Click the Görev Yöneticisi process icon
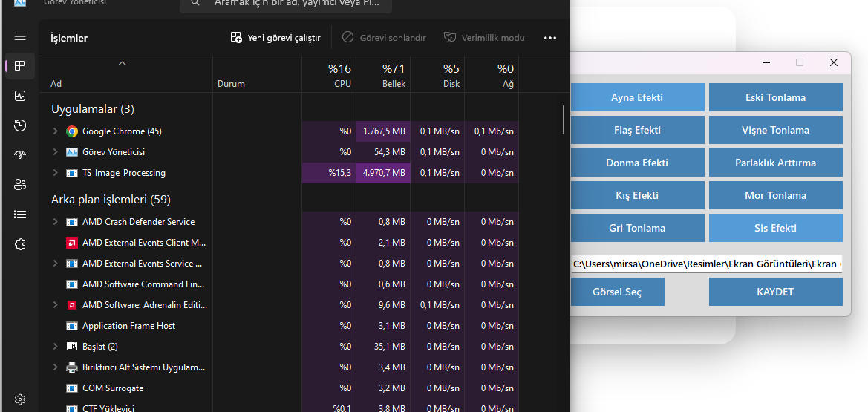Viewport: 868px width, 412px height. 72,151
